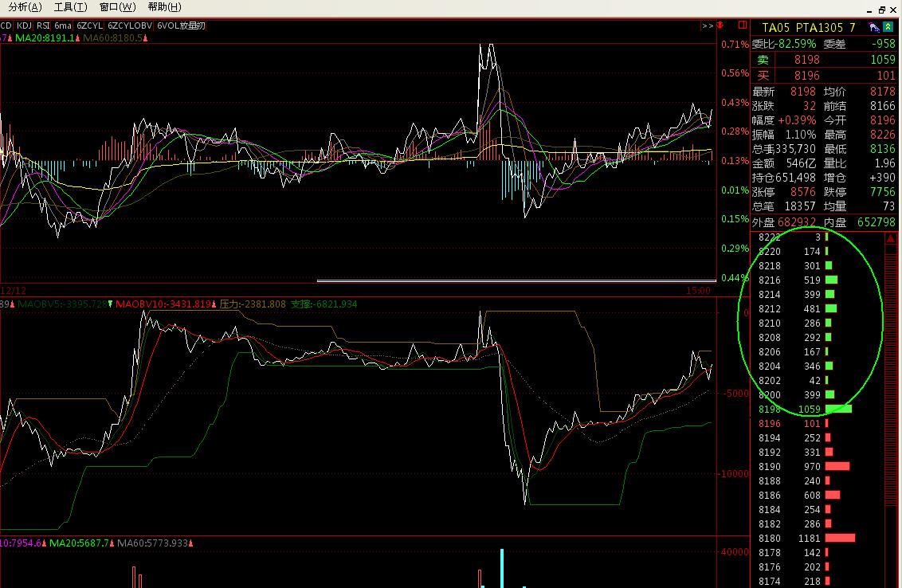Click the 涨跌 32 value
This screenshot has height=588, width=902.
[810, 106]
